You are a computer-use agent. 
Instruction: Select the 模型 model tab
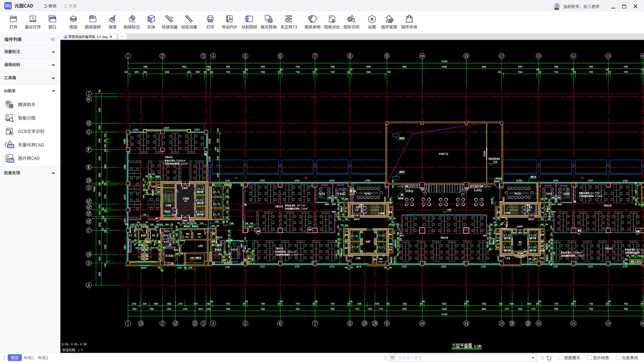[14, 358]
